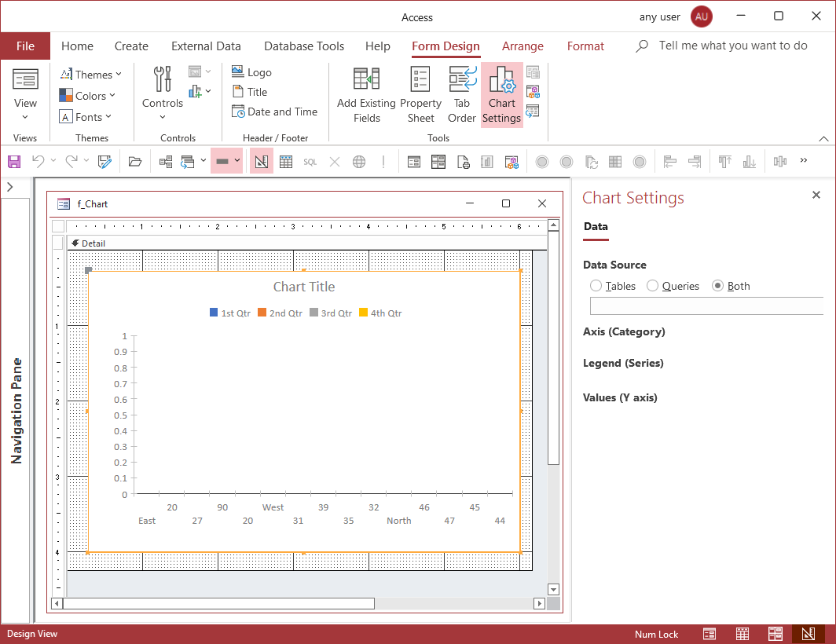Expand the Navigation Pane

click(10, 187)
